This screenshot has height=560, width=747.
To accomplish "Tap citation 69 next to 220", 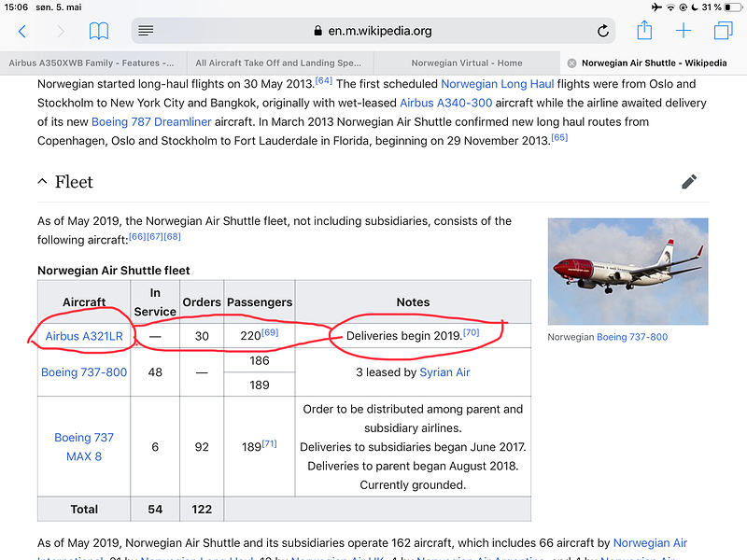I will [270, 332].
